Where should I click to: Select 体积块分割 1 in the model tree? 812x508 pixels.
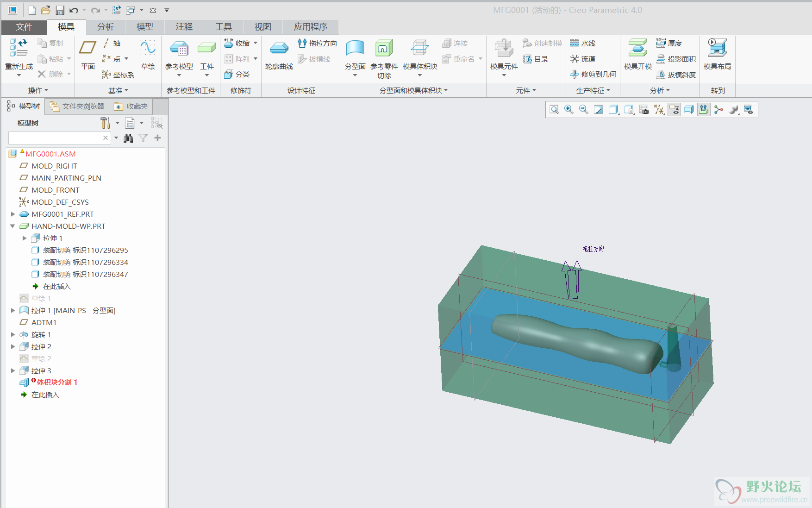point(57,382)
